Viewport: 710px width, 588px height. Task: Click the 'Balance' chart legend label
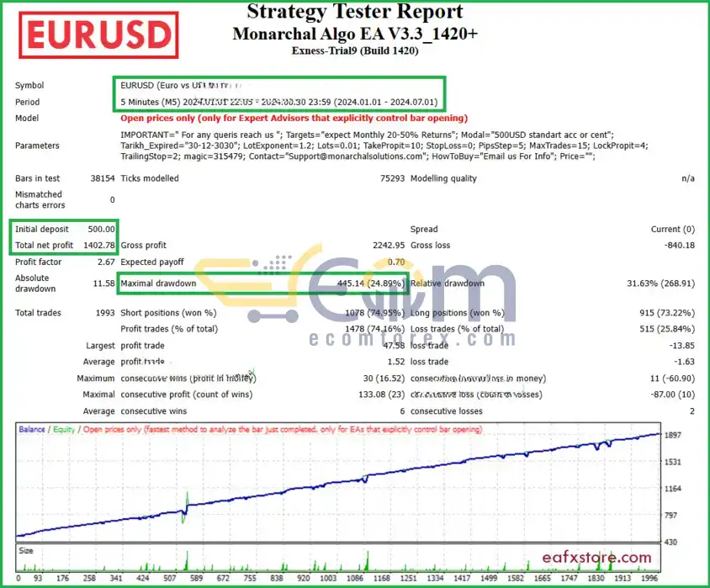[32, 429]
